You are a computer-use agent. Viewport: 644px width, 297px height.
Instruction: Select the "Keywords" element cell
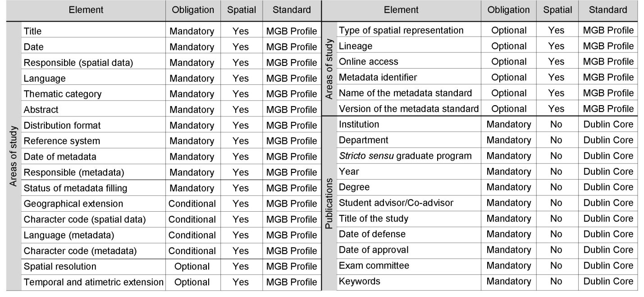tap(360, 281)
